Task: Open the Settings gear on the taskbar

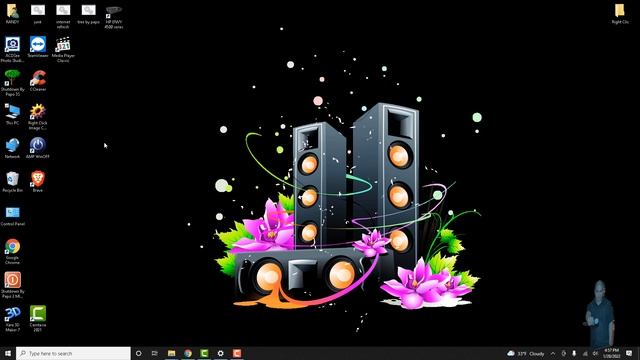Action: click(220, 353)
